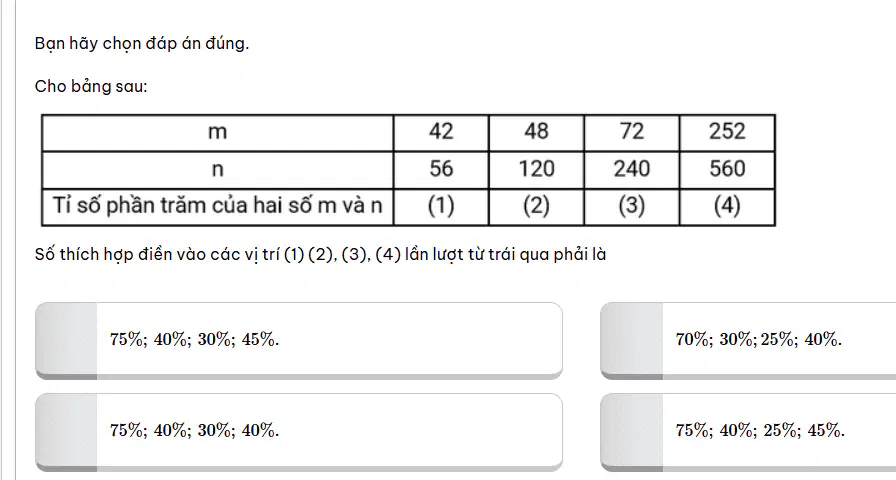Screen dimensions: 896x480
Task: Click the table cell containing 56
Action: coord(441,170)
